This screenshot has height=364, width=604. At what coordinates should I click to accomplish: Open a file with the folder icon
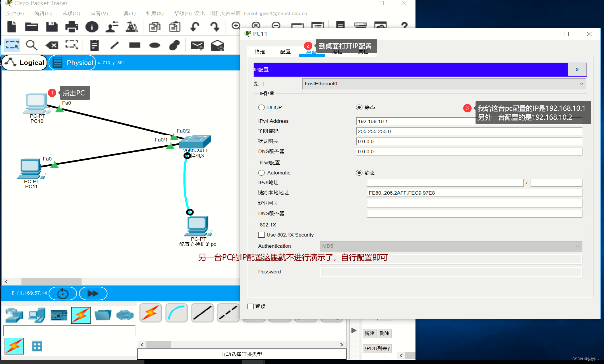pyautogui.click(x=32, y=27)
